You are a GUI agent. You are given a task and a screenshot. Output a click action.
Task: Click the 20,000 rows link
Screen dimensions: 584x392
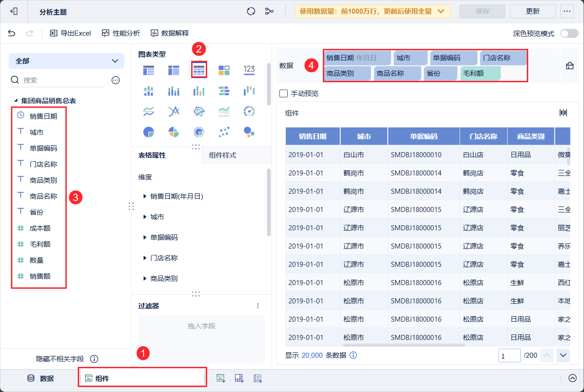[x=312, y=355]
